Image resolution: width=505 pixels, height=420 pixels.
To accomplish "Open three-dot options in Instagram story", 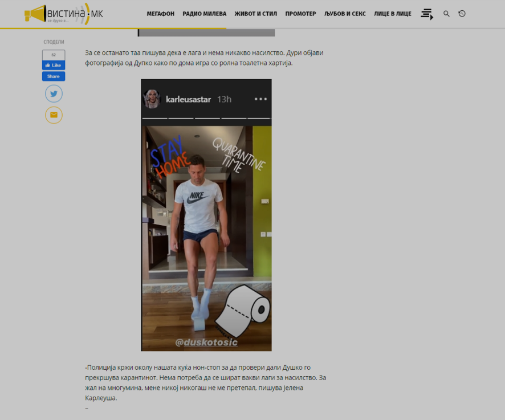I will [260, 99].
